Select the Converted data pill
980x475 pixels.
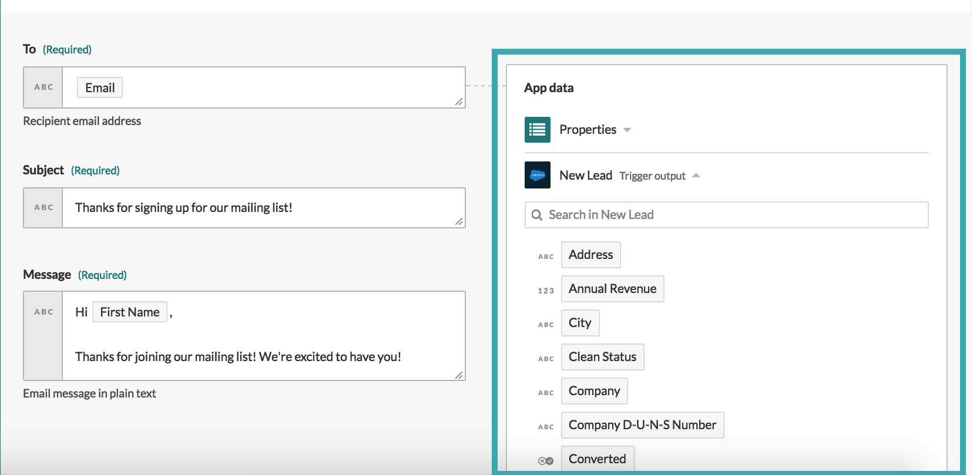[x=598, y=459]
